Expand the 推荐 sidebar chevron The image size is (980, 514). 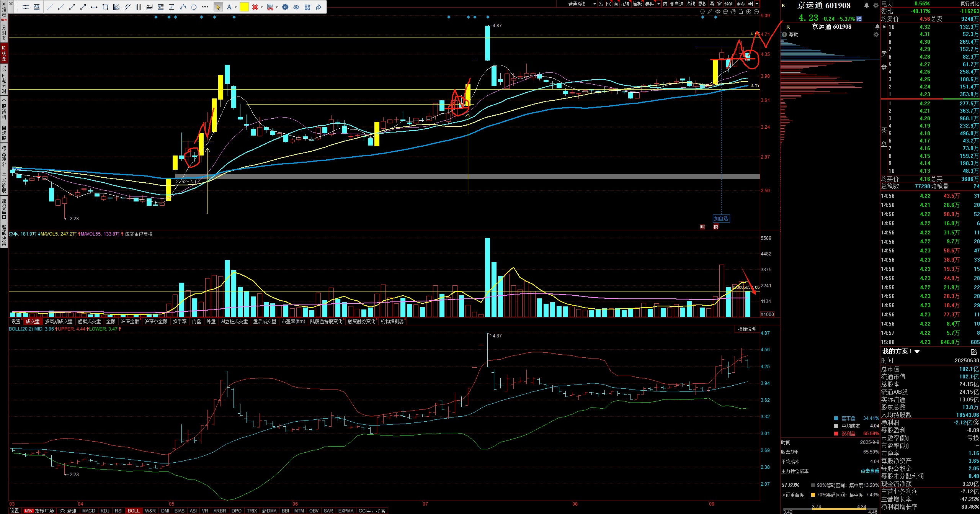[x=4, y=4]
